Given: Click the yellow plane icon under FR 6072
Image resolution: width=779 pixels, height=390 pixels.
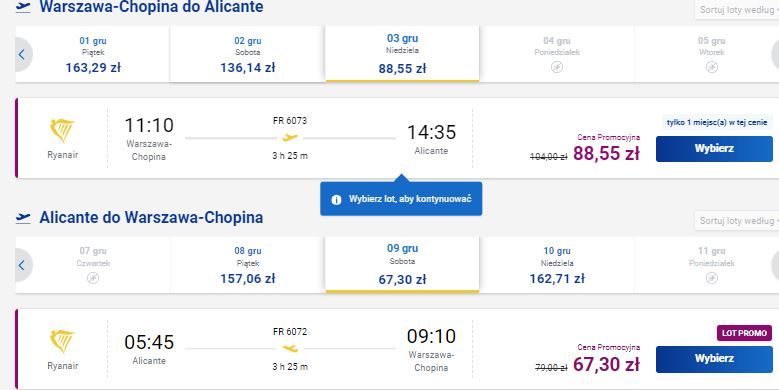Looking at the screenshot, I should click(x=290, y=348).
